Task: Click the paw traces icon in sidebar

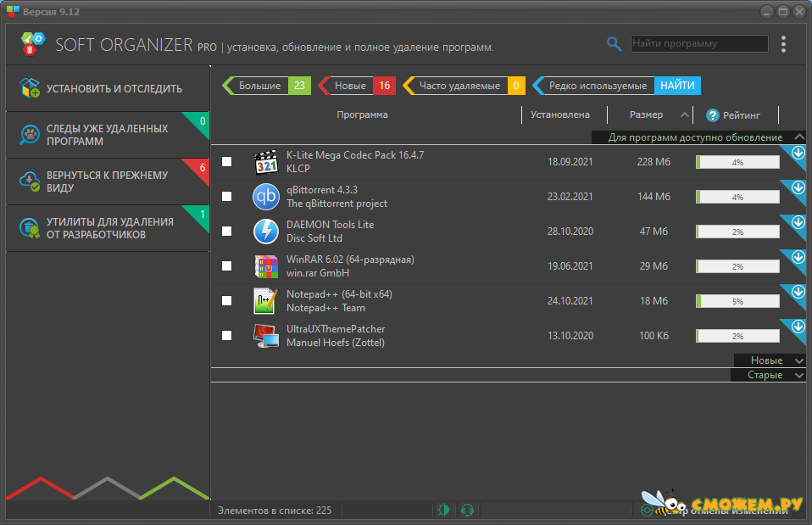Action: point(30,135)
